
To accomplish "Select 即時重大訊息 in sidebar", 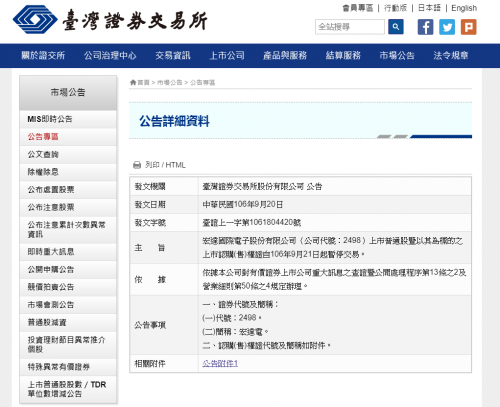I will pyautogui.click(x=68, y=252).
